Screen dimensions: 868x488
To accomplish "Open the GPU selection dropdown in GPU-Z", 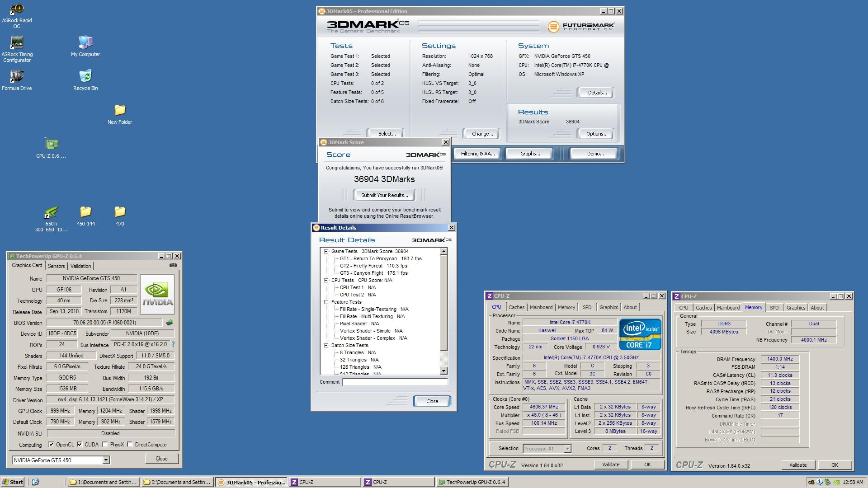I will pyautogui.click(x=106, y=460).
